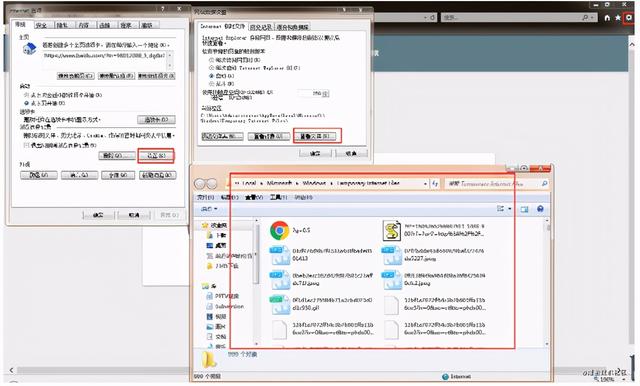Click the IE page scroll-up arrow
Screen dimensions: 640x386
click(632, 44)
